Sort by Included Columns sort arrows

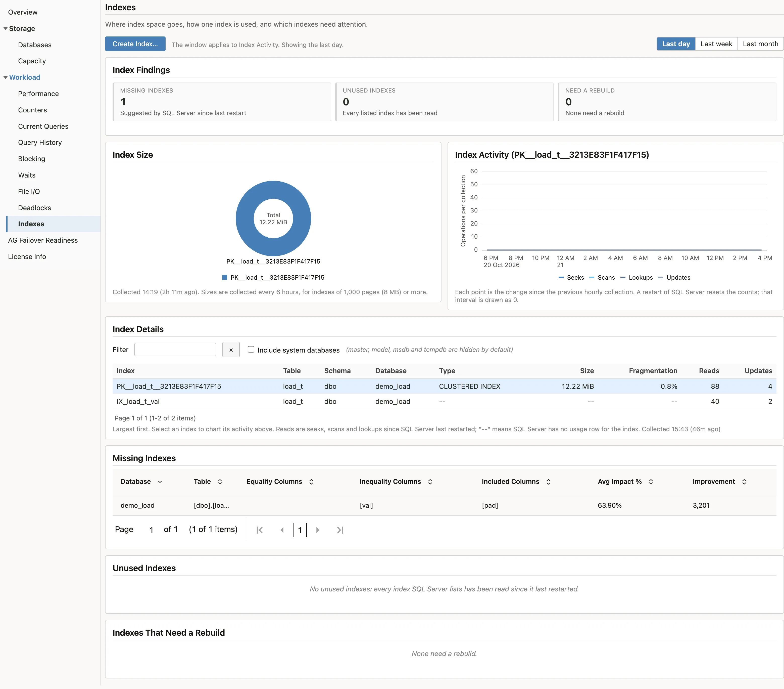(x=548, y=482)
